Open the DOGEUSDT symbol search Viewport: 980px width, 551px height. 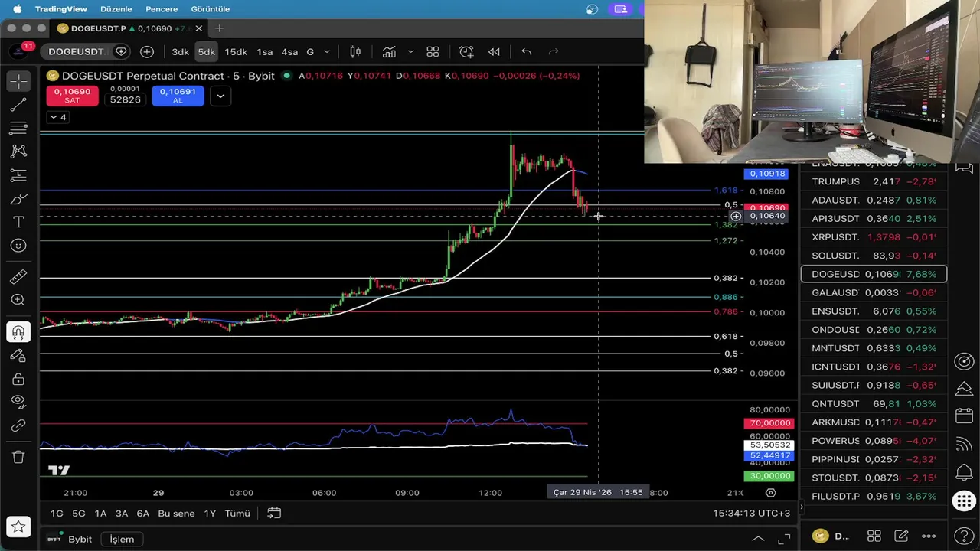76,52
